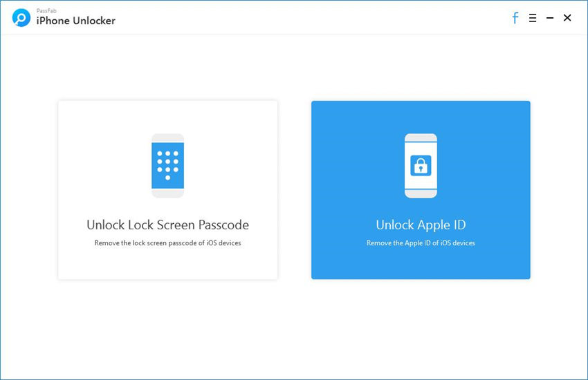Click the iPhone Unlocker title text
Image resolution: width=588 pixels, height=380 pixels.
76,21
